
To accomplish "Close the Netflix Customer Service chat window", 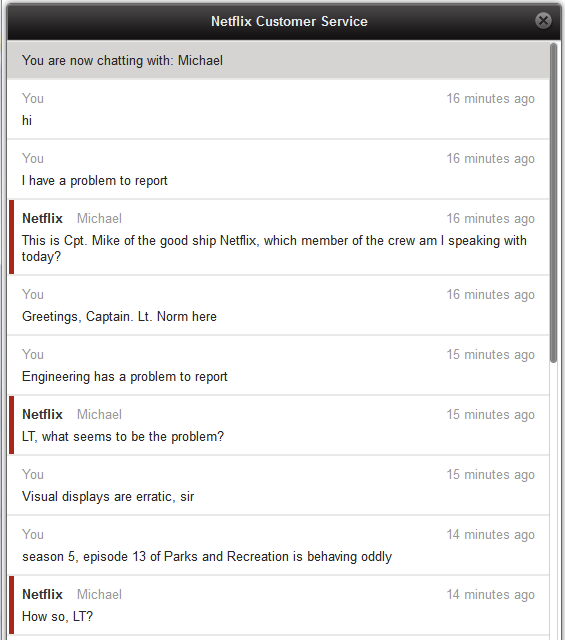I will point(543,20).
